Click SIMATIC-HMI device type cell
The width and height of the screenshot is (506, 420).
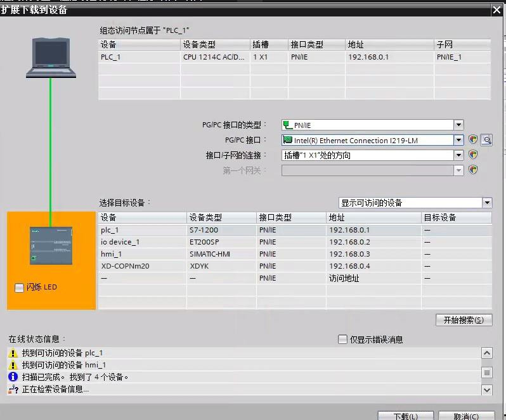point(221,254)
